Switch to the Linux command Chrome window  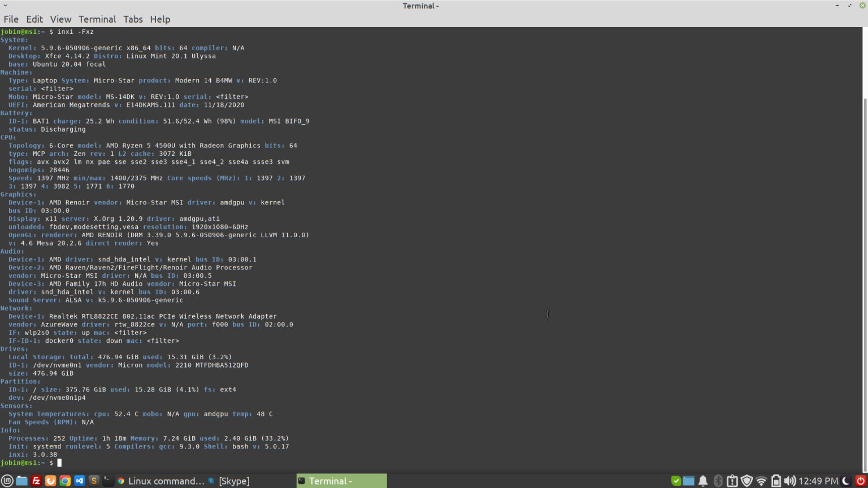click(x=164, y=481)
